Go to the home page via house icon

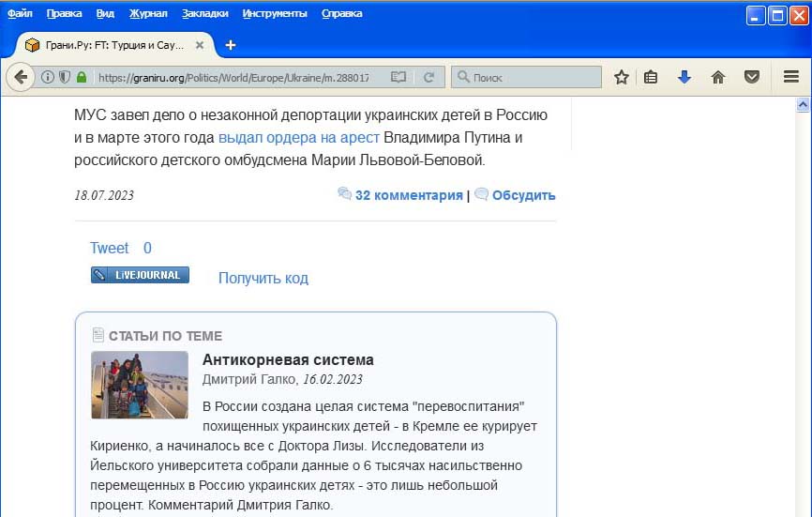(x=717, y=77)
